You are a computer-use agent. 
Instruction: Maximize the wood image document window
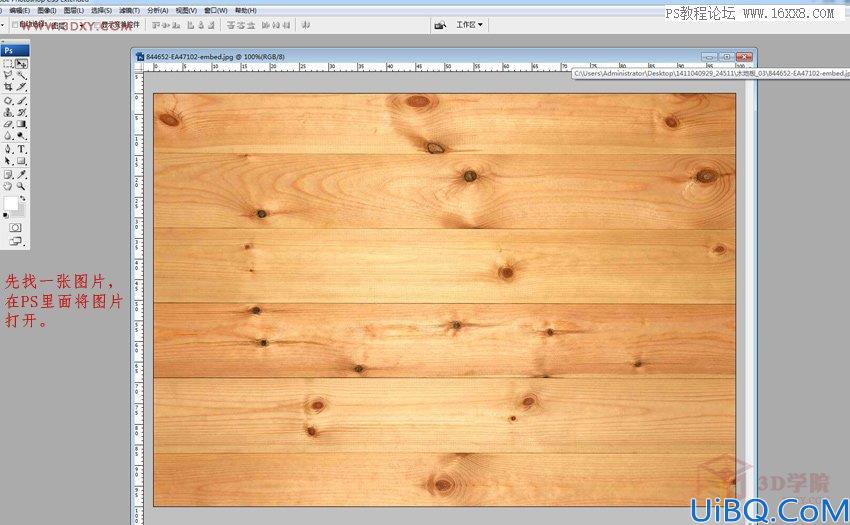726,56
